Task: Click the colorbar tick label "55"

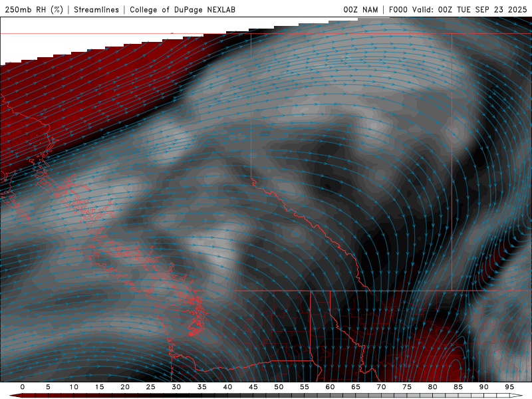Action: [304, 387]
